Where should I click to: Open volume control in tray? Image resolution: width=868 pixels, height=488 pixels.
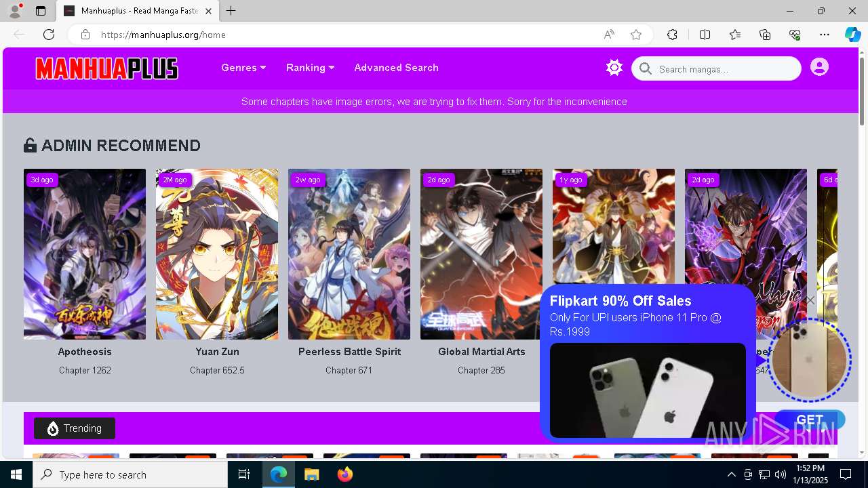click(x=781, y=474)
